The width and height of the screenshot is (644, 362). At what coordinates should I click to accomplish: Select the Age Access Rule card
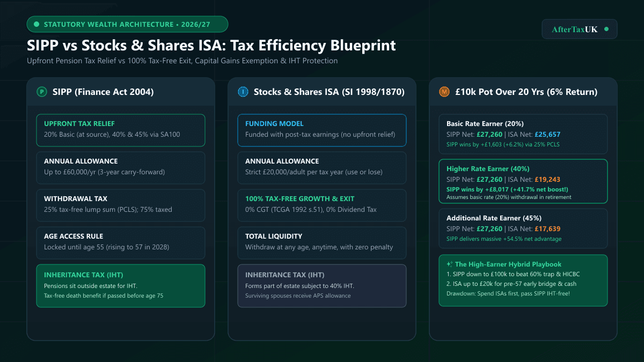121,242
